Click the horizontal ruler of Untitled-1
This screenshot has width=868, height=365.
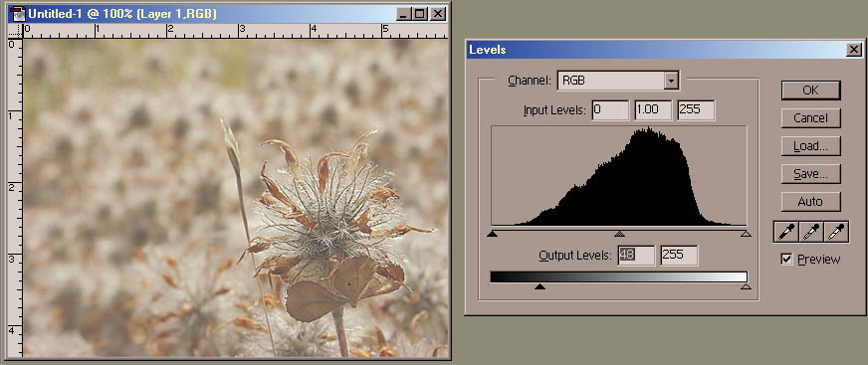[235, 31]
